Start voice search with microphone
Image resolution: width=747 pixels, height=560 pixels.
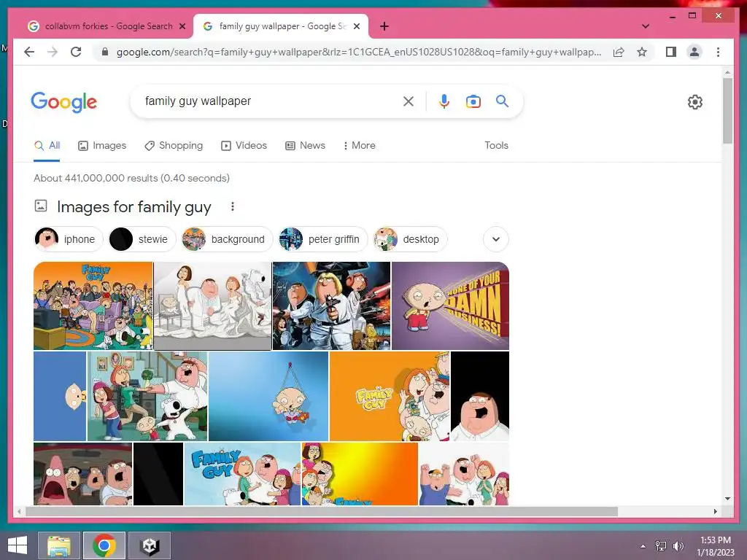(x=444, y=101)
